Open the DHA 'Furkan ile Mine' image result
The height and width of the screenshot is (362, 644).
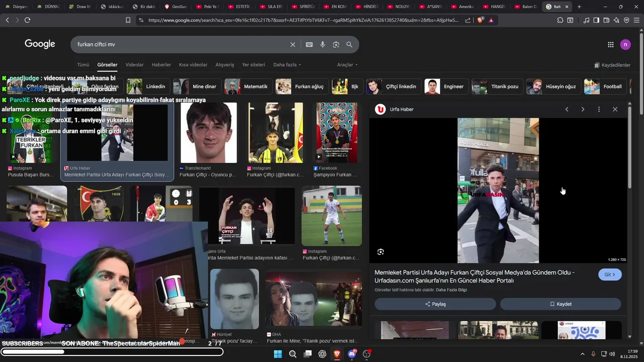(x=314, y=299)
